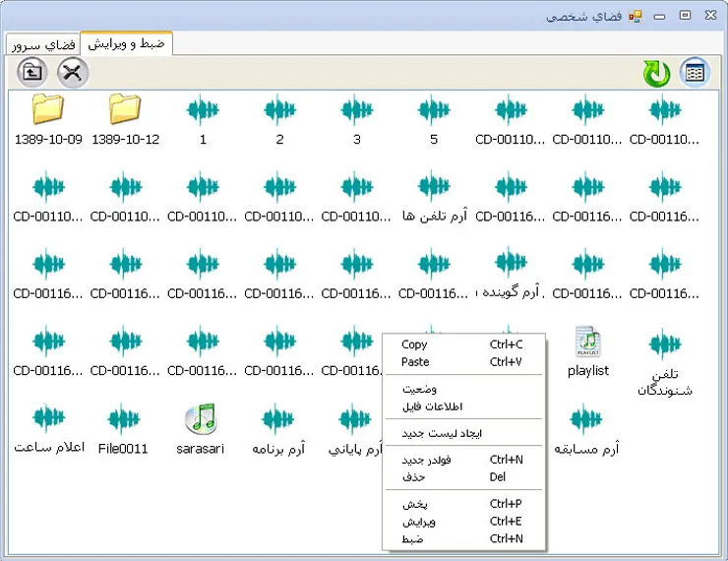Choose فولدر جديد from the context menu
Screen dimensions: 728x561
[463, 460]
